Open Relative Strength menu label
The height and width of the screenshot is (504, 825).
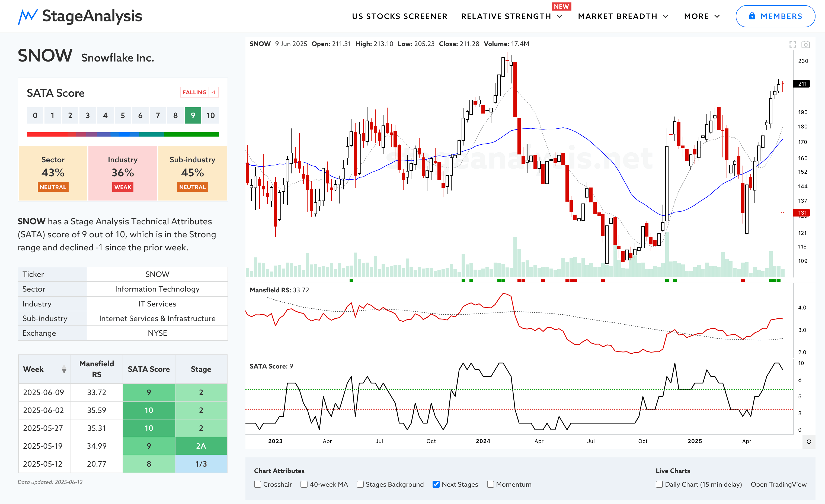506,16
